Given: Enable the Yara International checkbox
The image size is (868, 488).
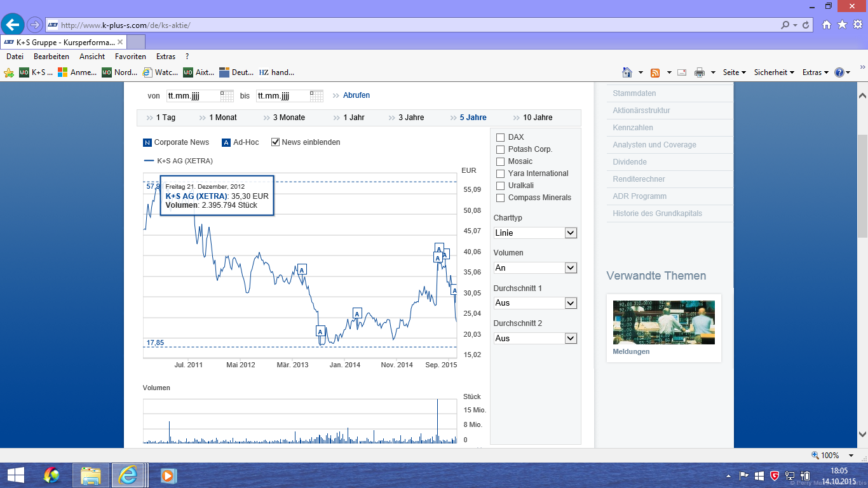Looking at the screenshot, I should [x=500, y=173].
